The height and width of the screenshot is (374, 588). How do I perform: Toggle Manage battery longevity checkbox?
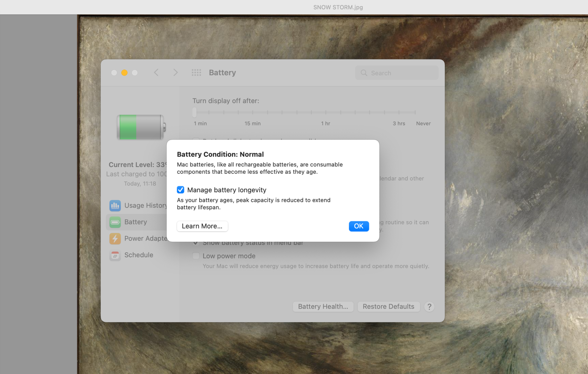(x=181, y=190)
